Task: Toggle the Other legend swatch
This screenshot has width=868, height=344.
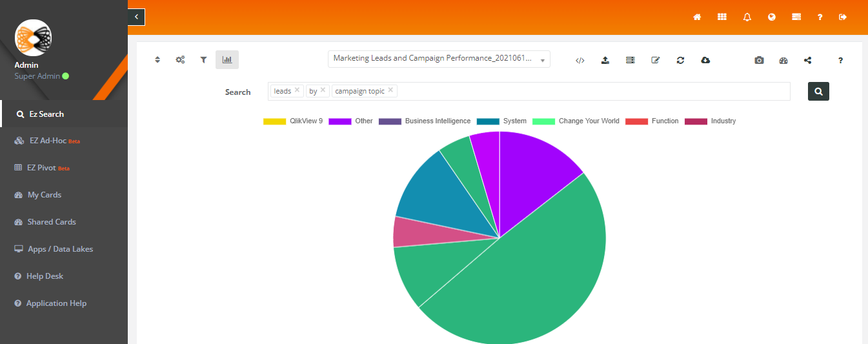Action: pyautogui.click(x=339, y=121)
